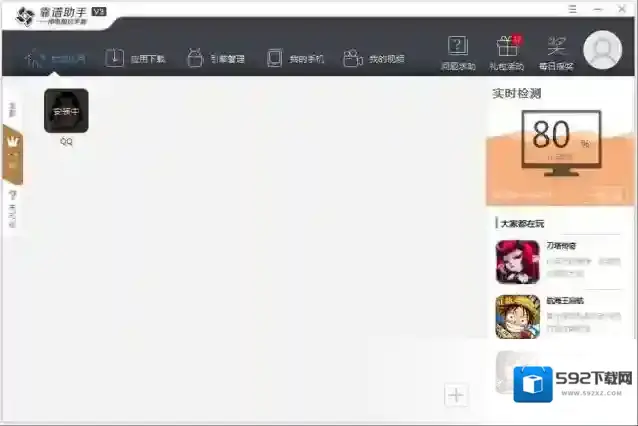Go to the 我的视频 (My Videos) tab
The height and width of the screenshot is (426, 638).
[374, 58]
